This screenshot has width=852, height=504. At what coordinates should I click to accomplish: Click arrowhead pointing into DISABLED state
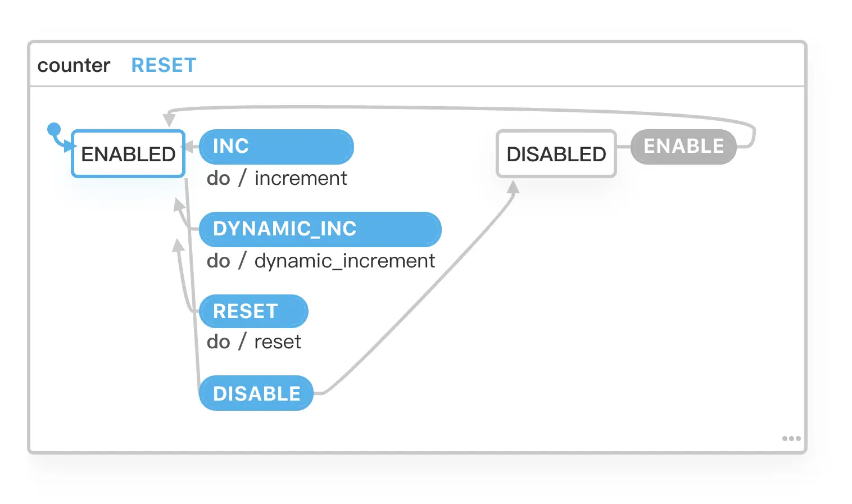click(x=513, y=187)
